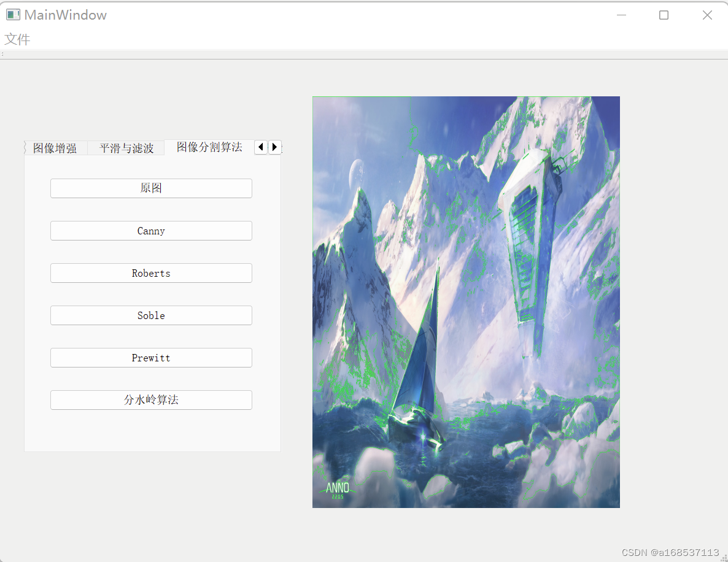728x562 pixels.
Task: Click the tab scroll left arrow
Action: 260,147
